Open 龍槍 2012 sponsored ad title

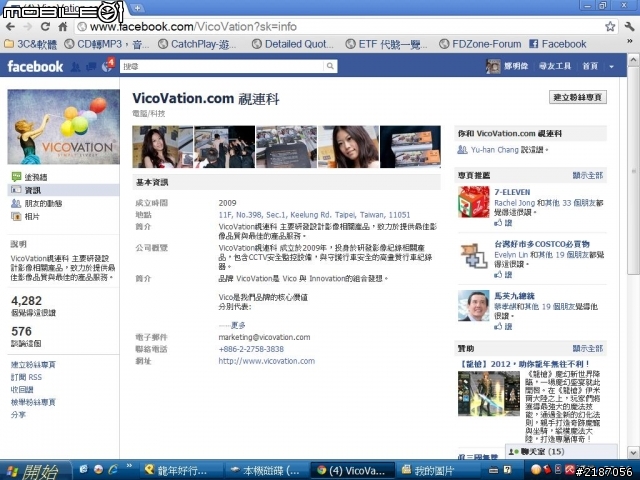pyautogui.click(x=523, y=364)
